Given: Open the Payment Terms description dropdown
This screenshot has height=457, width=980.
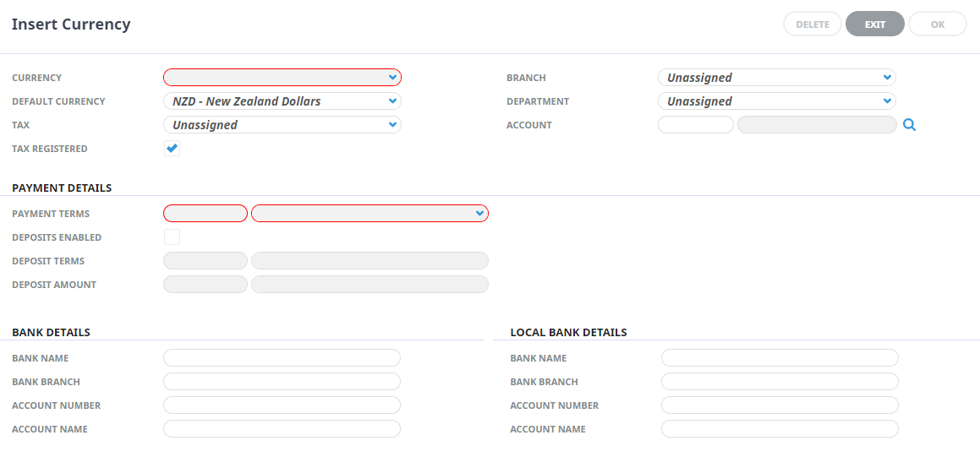Looking at the screenshot, I should (370, 214).
